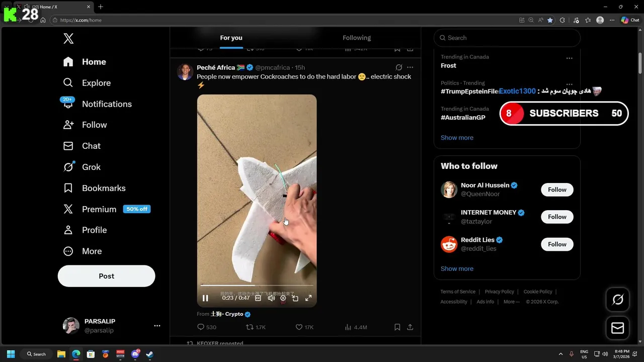The height and width of the screenshot is (362, 644).
Task: Open Explore from the sidebar
Action: (x=87, y=83)
